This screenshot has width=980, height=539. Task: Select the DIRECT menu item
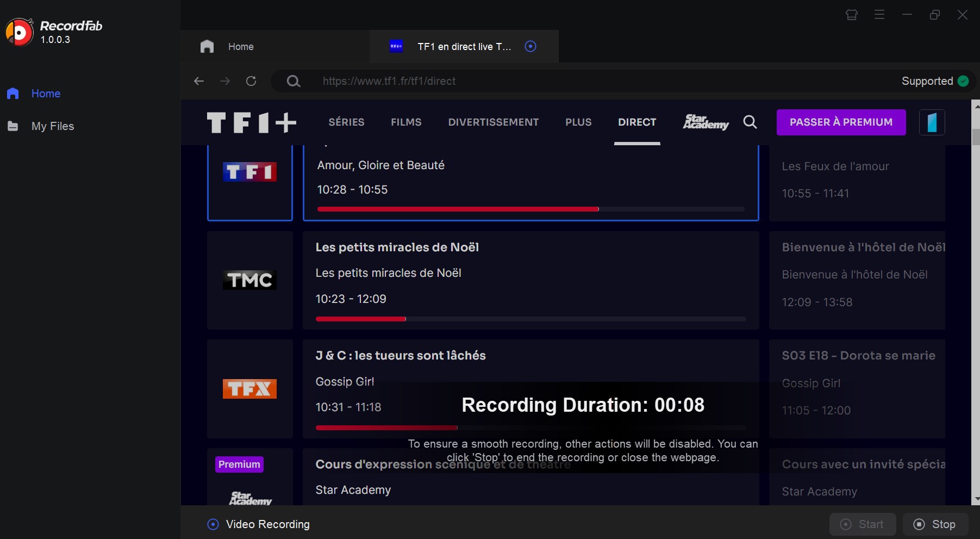tap(637, 122)
